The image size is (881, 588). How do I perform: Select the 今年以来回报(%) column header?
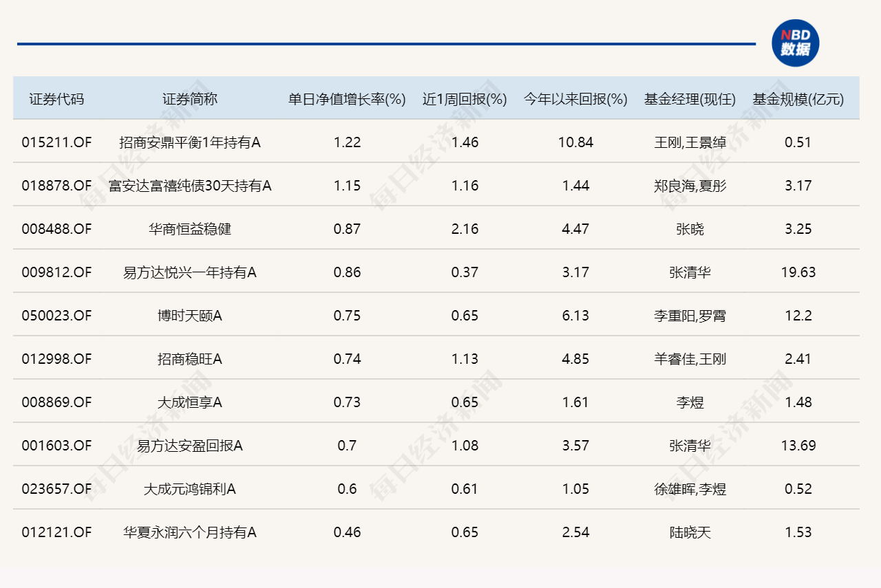[x=575, y=99]
